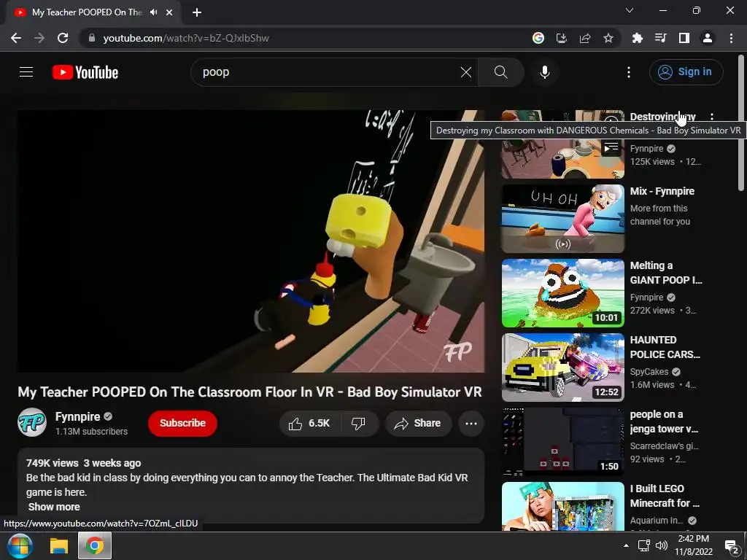Image resolution: width=747 pixels, height=560 pixels.
Task: Open more actions ellipsis under video
Action: (x=471, y=424)
